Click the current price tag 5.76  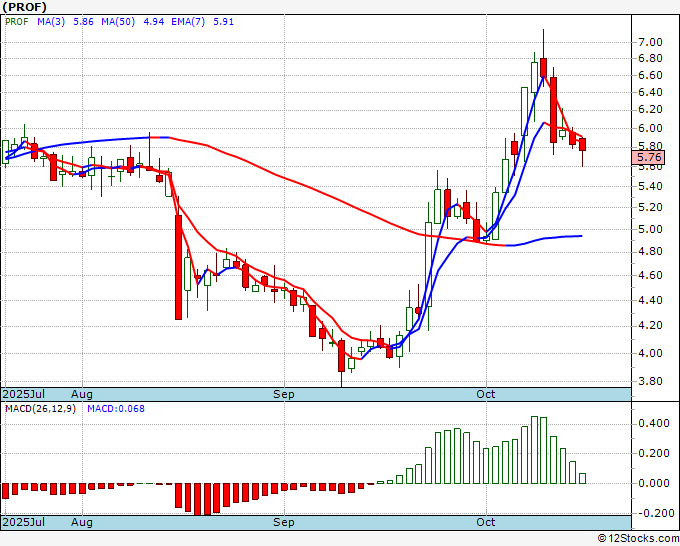pyautogui.click(x=648, y=157)
